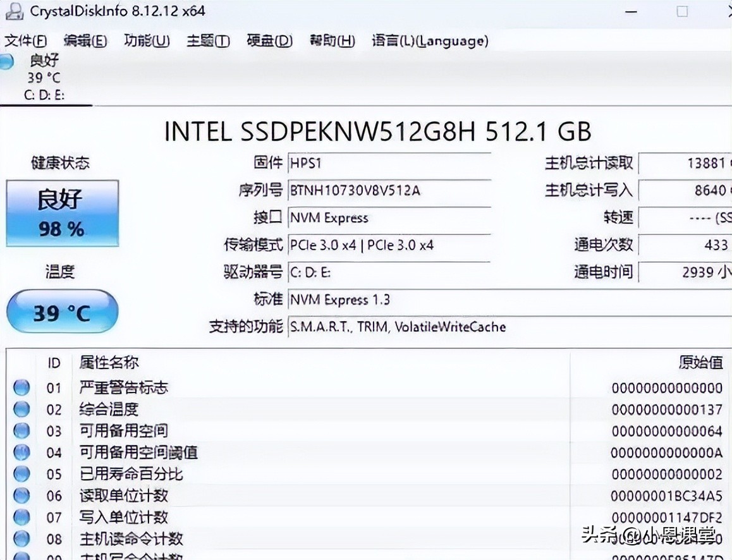Click the blue indicator for 综合温度
732x560 pixels.
click(21, 409)
